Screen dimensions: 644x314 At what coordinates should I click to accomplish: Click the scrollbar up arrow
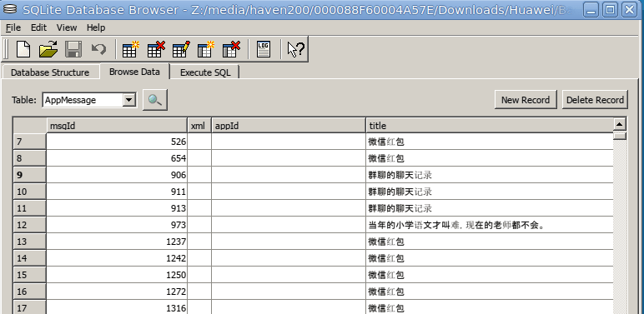pyautogui.click(x=619, y=124)
